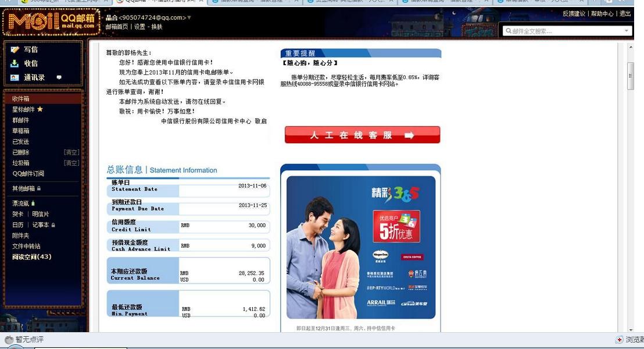Open 记事本 notepad
This screenshot has height=349, width=644.
pos(40,225)
